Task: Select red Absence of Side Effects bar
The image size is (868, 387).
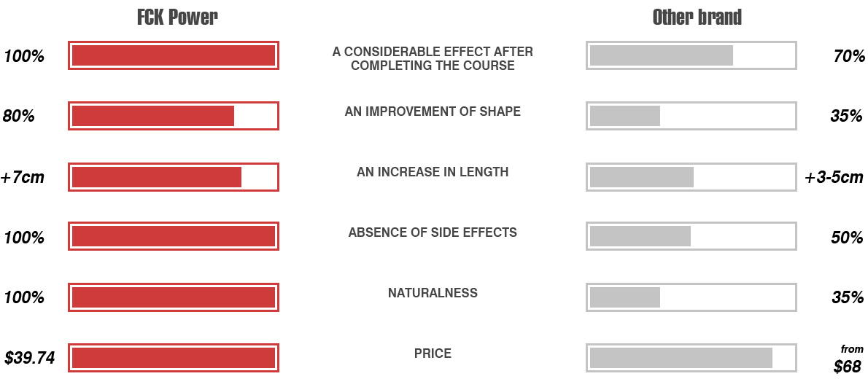Action: 174,236
